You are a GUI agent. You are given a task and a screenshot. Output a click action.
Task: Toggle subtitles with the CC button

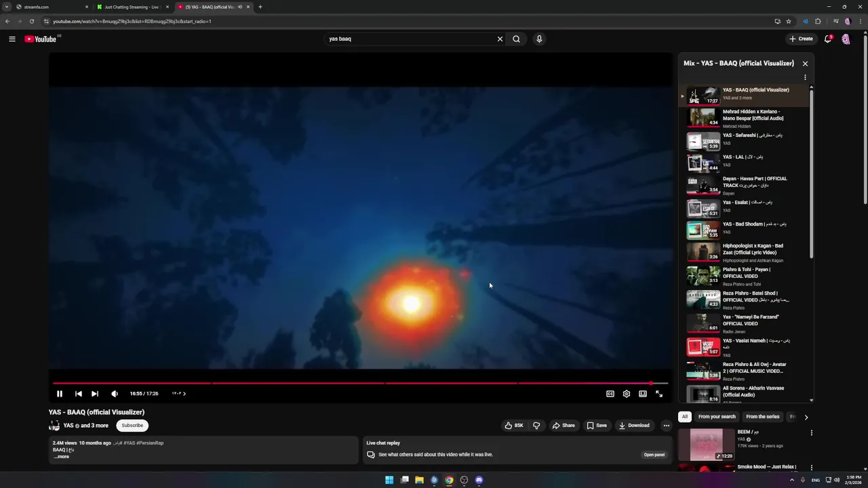[x=610, y=394]
